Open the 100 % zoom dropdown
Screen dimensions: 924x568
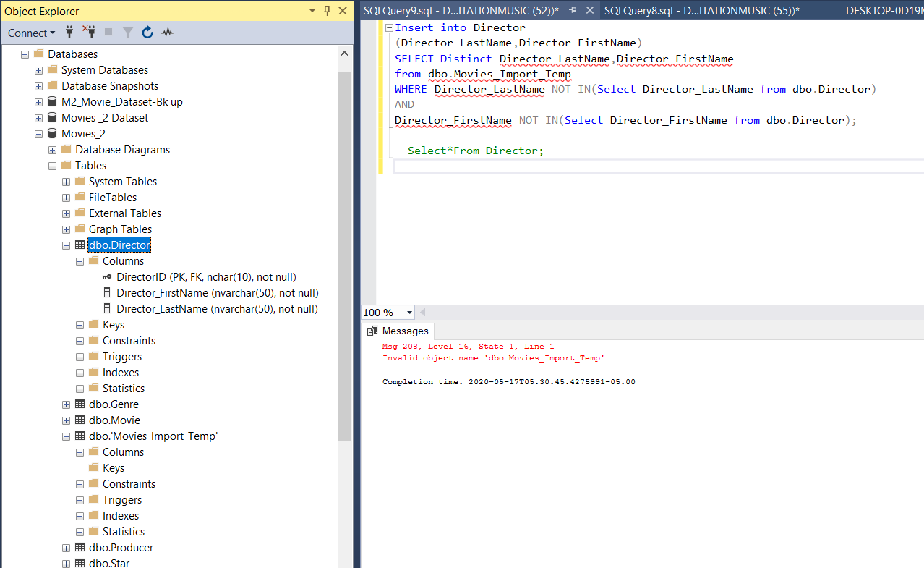[x=410, y=313]
